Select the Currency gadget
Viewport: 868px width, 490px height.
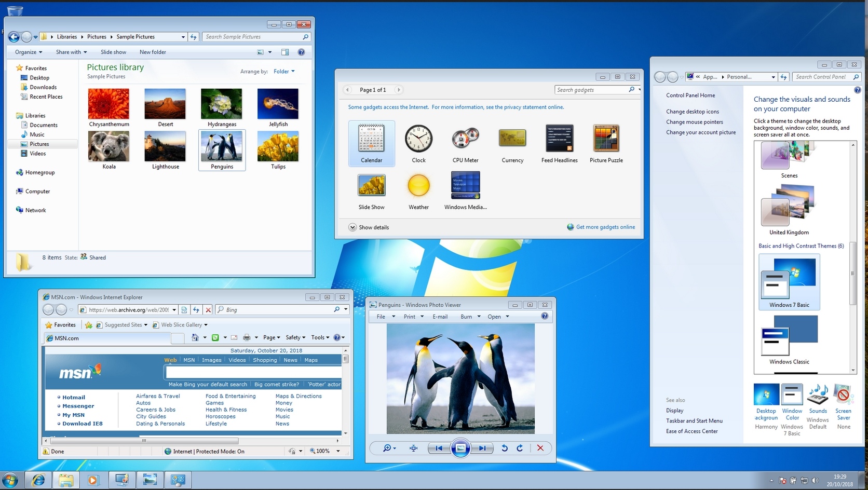512,144
